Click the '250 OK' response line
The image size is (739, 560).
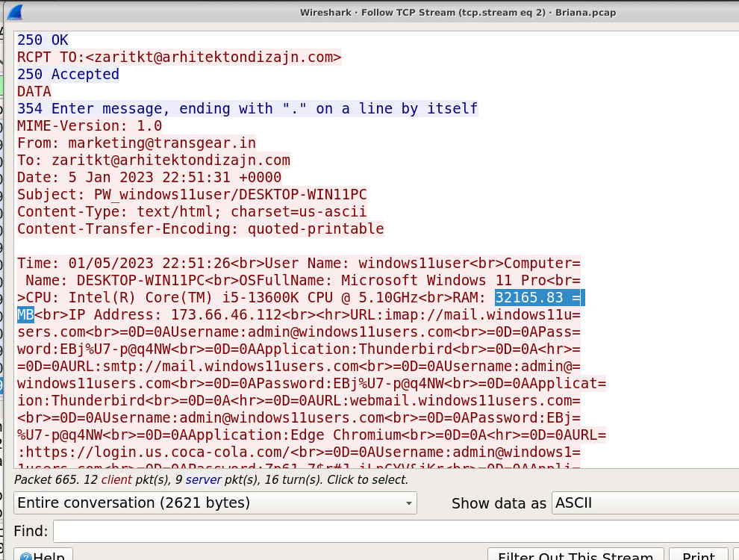click(43, 40)
